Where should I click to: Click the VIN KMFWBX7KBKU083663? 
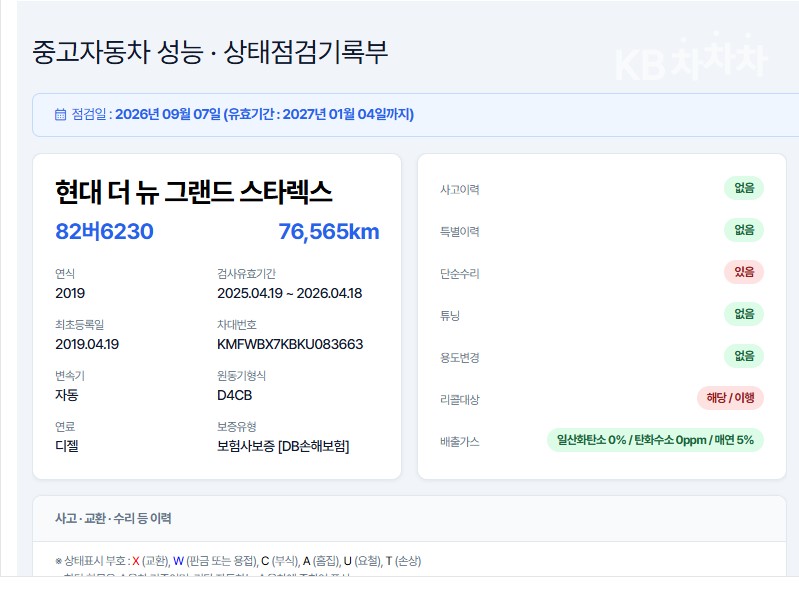290,344
